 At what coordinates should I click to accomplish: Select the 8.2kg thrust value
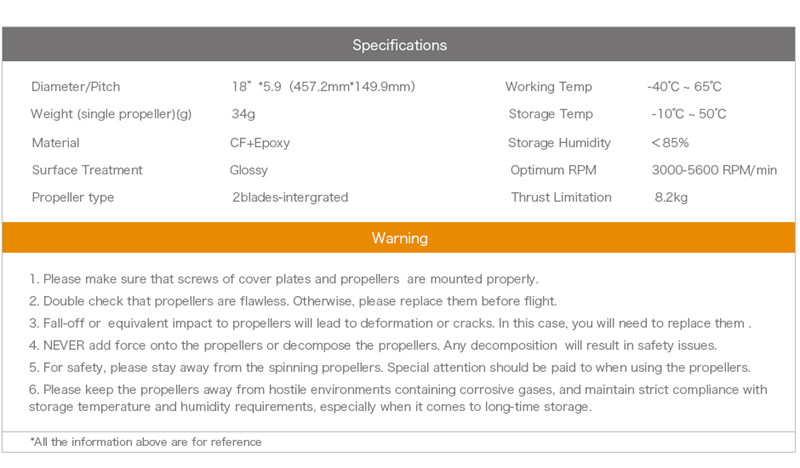coord(671,197)
